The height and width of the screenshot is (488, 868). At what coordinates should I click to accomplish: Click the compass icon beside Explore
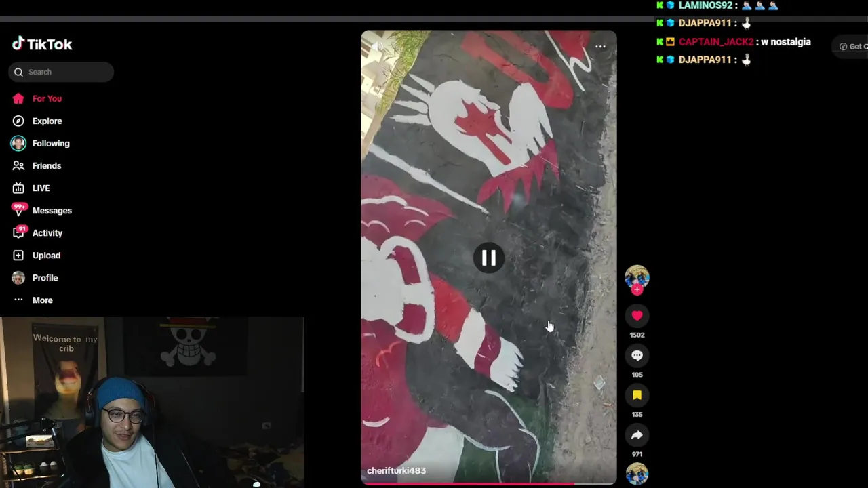click(x=18, y=121)
